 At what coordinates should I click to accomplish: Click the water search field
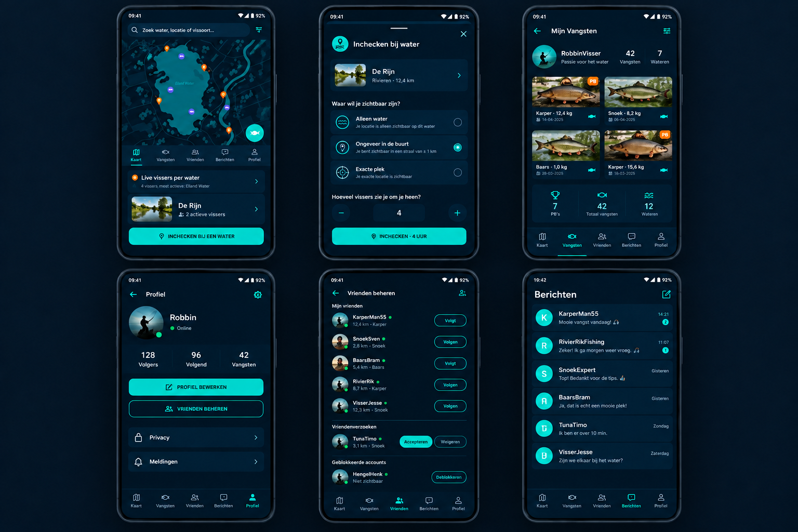coord(189,30)
